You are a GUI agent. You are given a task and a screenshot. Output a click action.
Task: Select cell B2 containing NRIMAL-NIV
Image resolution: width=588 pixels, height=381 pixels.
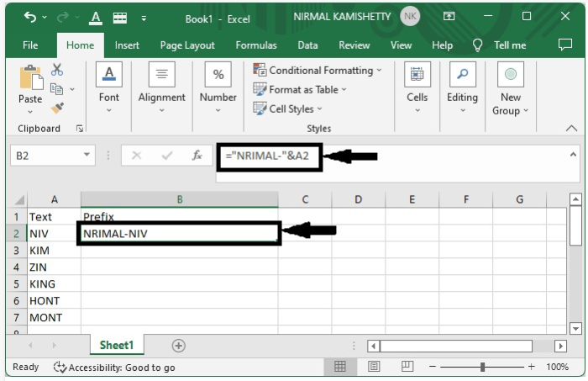[179, 234]
